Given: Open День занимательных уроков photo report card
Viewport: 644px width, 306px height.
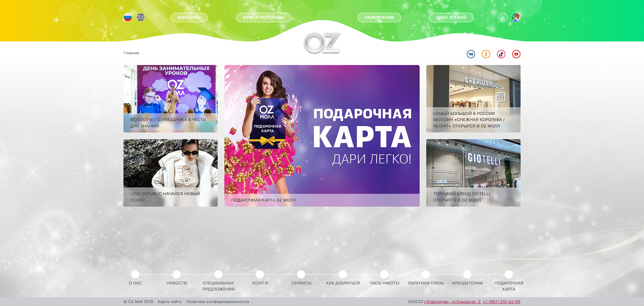Looking at the screenshot, I should 171,99.
